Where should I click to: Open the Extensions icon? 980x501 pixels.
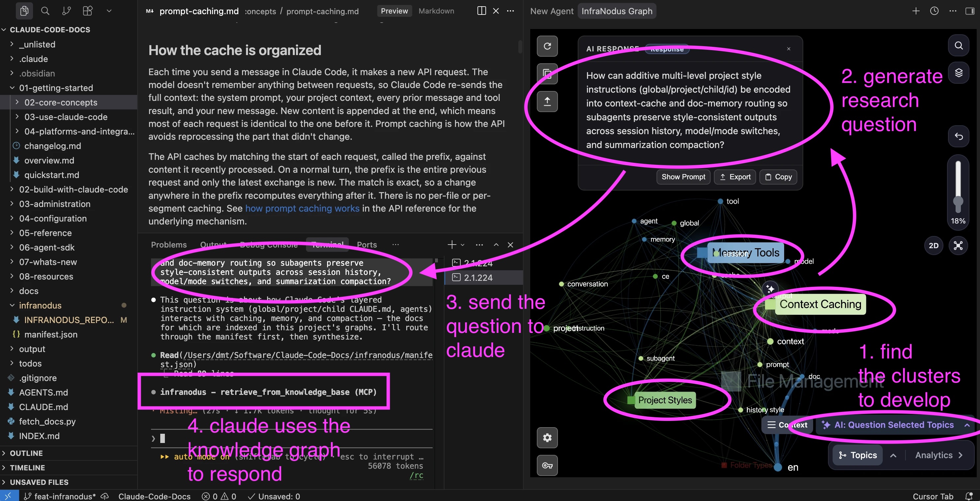point(87,11)
